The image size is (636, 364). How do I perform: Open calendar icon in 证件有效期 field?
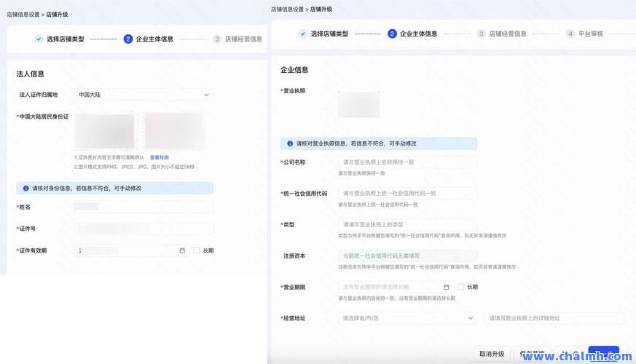[x=182, y=250]
